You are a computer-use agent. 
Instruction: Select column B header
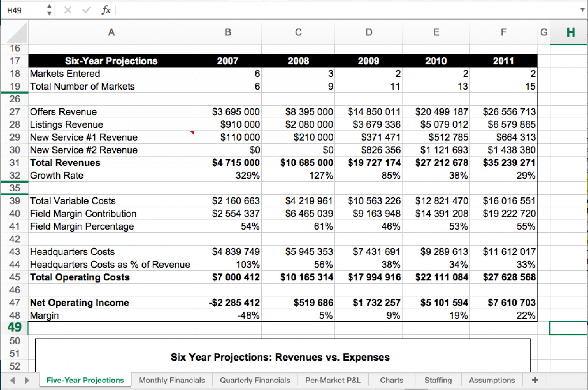tap(228, 32)
